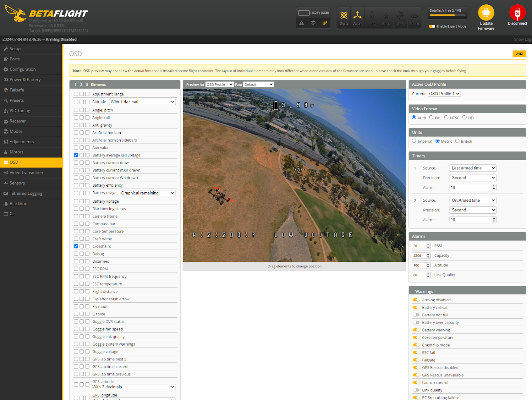Select the NTSC video format
Image resolution: width=532 pixels, height=400 pixels.
[x=446, y=118]
